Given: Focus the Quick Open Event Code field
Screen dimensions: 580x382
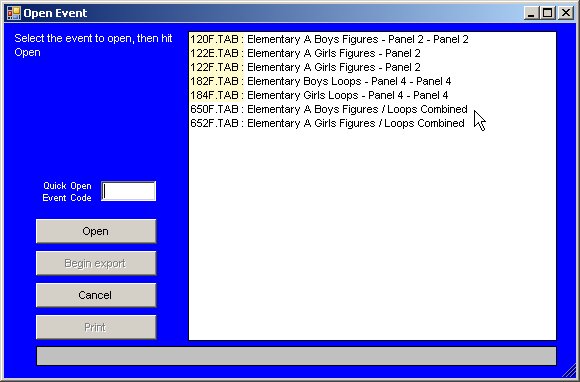Looking at the screenshot, I should [x=128, y=191].
